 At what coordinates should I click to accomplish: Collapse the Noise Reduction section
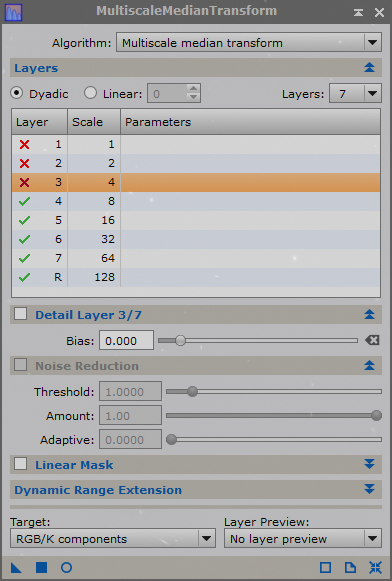coord(369,366)
